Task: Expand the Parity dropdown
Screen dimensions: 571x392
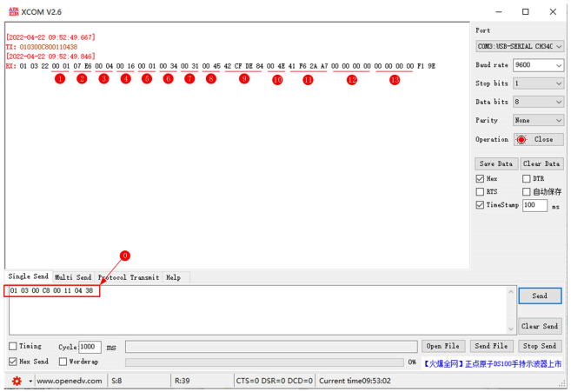Action: 538,121
